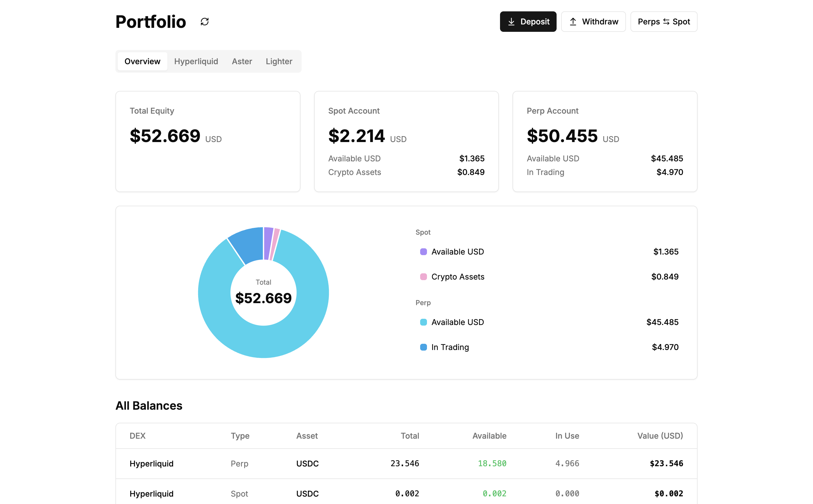Screen dimensions: 813x504
Task: Toggle between Perps and Spot accounts
Action: click(x=663, y=21)
